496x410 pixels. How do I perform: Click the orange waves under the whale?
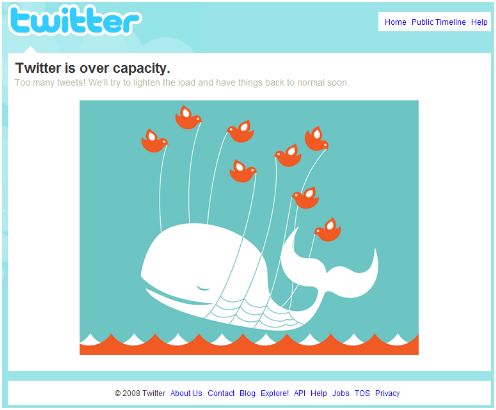249,344
